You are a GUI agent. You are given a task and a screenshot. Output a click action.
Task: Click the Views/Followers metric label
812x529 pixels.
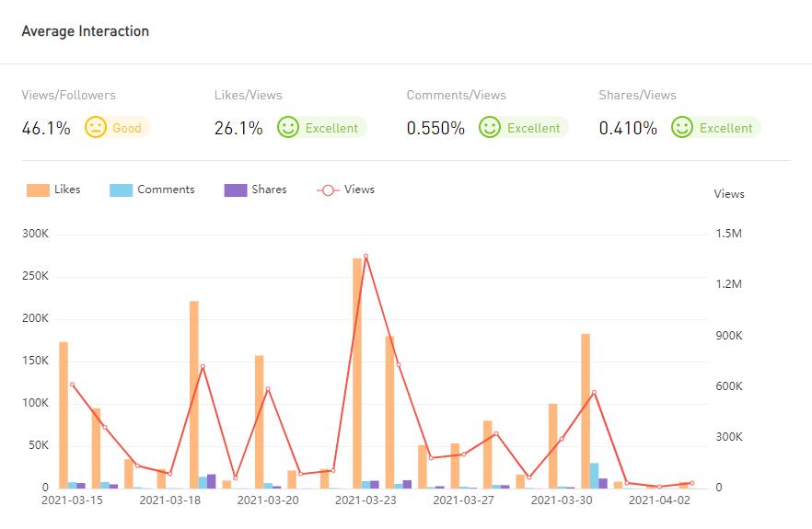(69, 95)
